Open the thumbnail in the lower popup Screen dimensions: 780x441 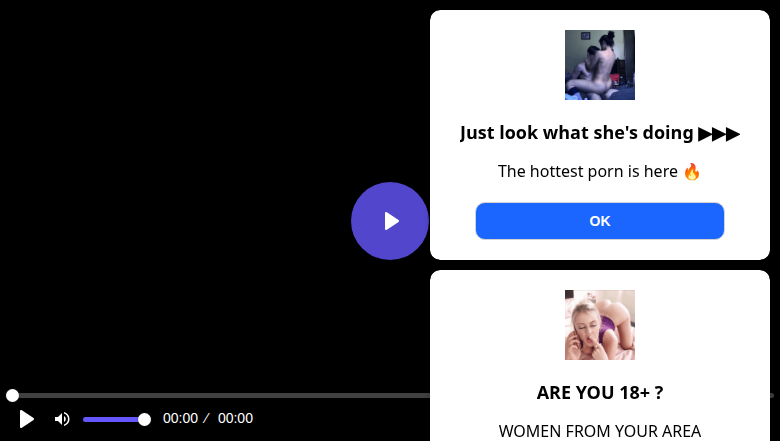(599, 325)
